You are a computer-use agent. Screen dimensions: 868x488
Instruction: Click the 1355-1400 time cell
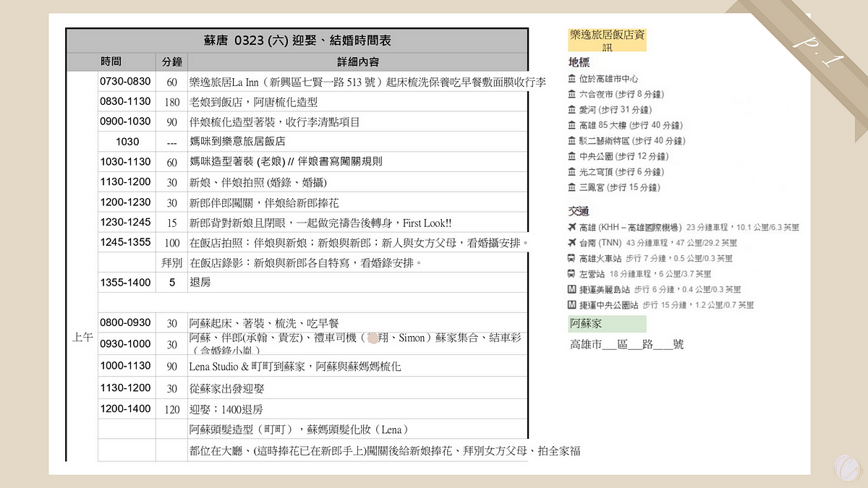(127, 283)
